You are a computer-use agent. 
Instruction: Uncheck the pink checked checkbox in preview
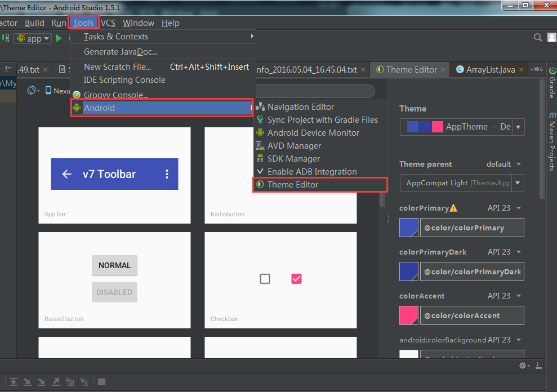(x=296, y=279)
